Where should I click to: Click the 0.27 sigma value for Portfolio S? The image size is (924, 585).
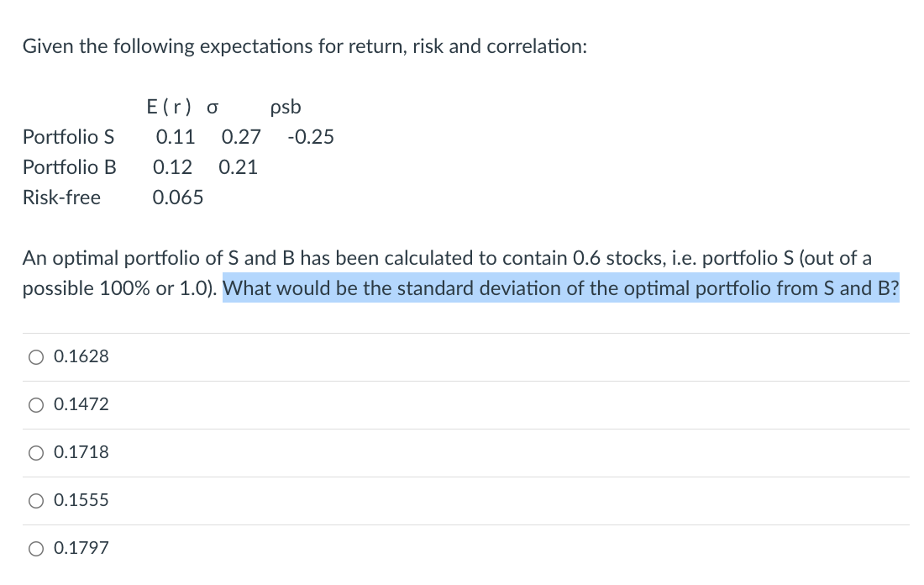pos(241,137)
